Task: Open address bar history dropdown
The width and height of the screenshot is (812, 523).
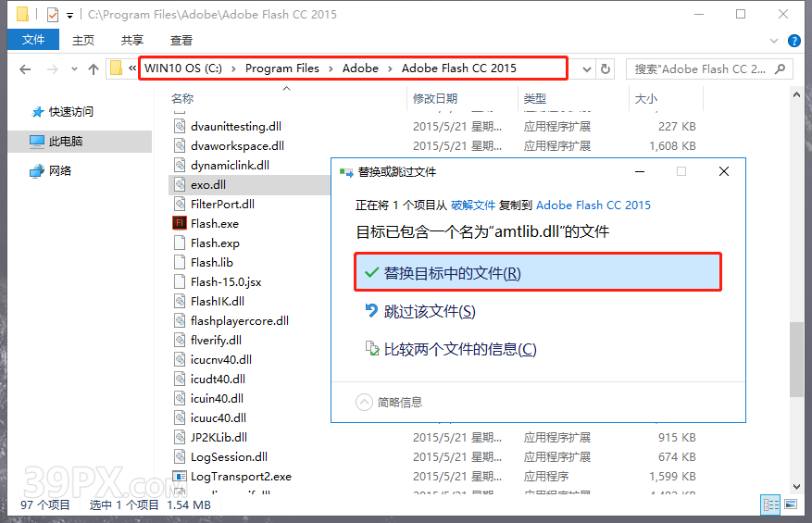Action: [586, 68]
